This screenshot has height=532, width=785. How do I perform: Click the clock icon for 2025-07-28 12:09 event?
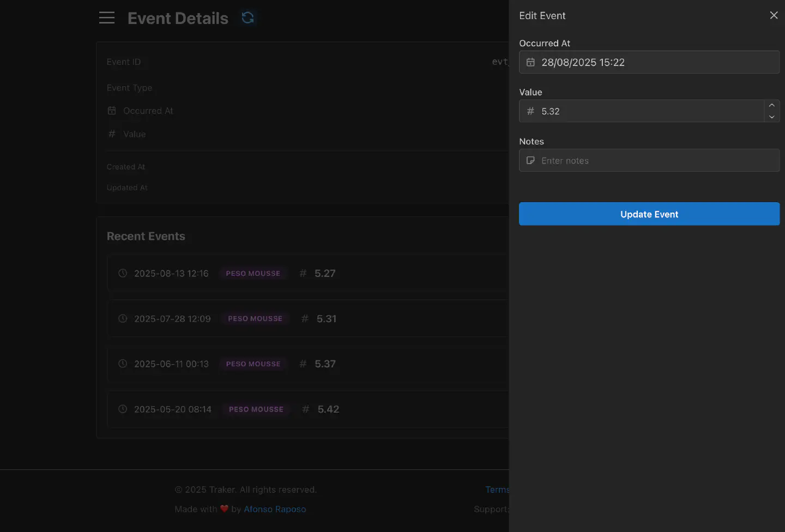tap(123, 318)
